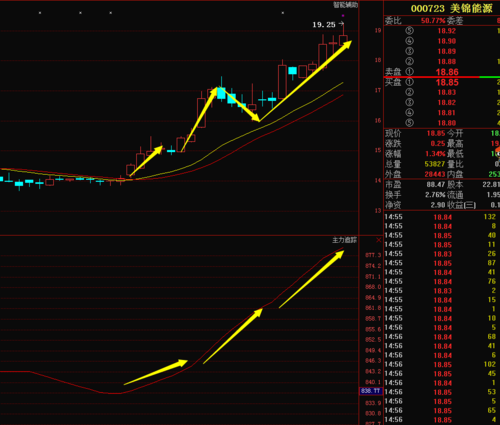500x425 pixels.
Task: Click the 主力追踪 indicator label
Action: click(x=344, y=240)
